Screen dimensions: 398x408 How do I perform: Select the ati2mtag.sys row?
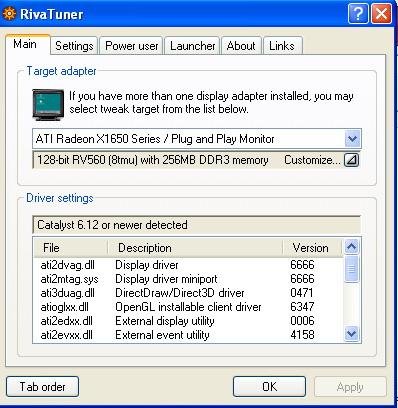[188, 279]
